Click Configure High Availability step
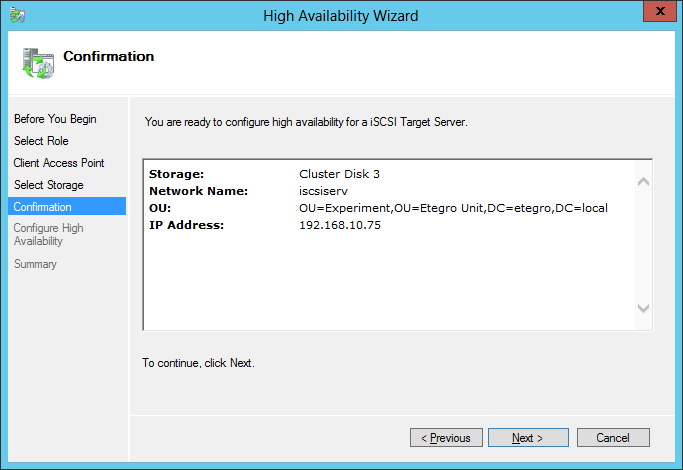 [x=49, y=234]
